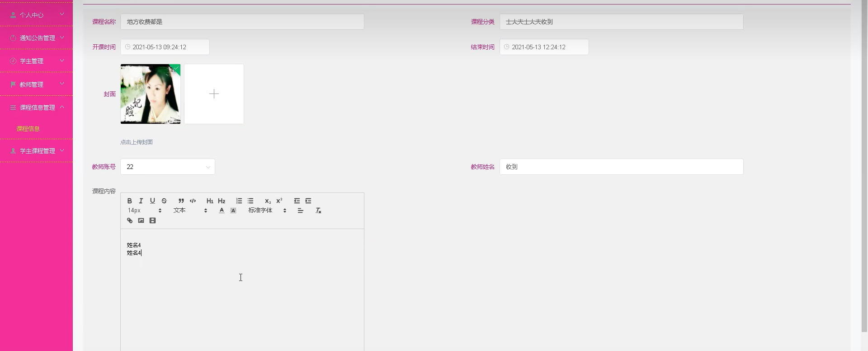Expand the 教师管理 sidebar menu
The image size is (868, 351).
[x=36, y=84]
